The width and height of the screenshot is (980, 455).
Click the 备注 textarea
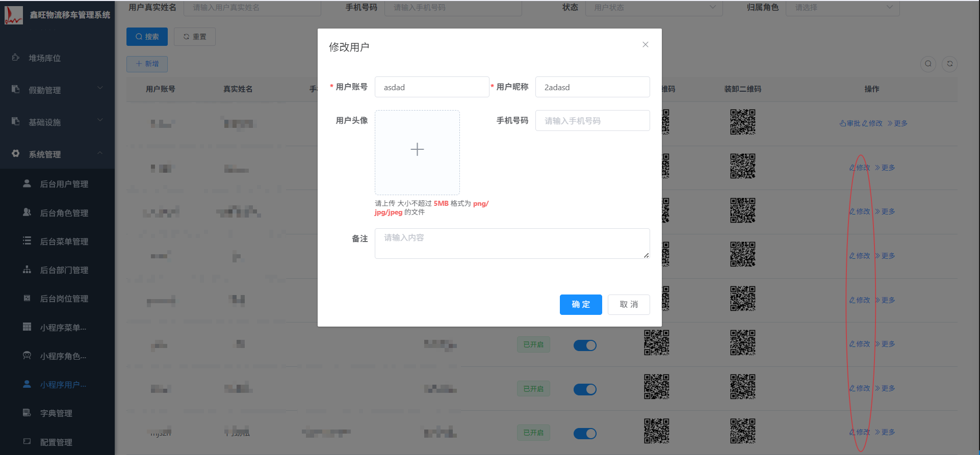[x=512, y=244]
